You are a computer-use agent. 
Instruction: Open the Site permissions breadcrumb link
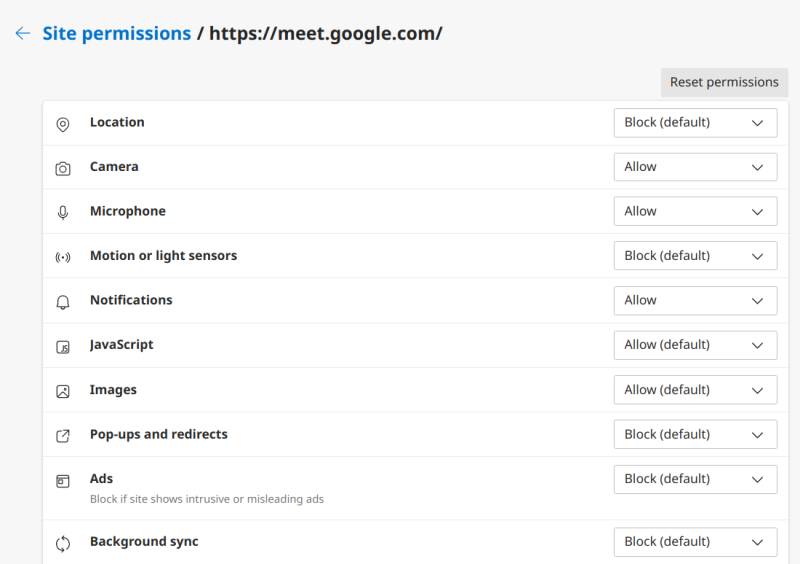click(x=117, y=33)
